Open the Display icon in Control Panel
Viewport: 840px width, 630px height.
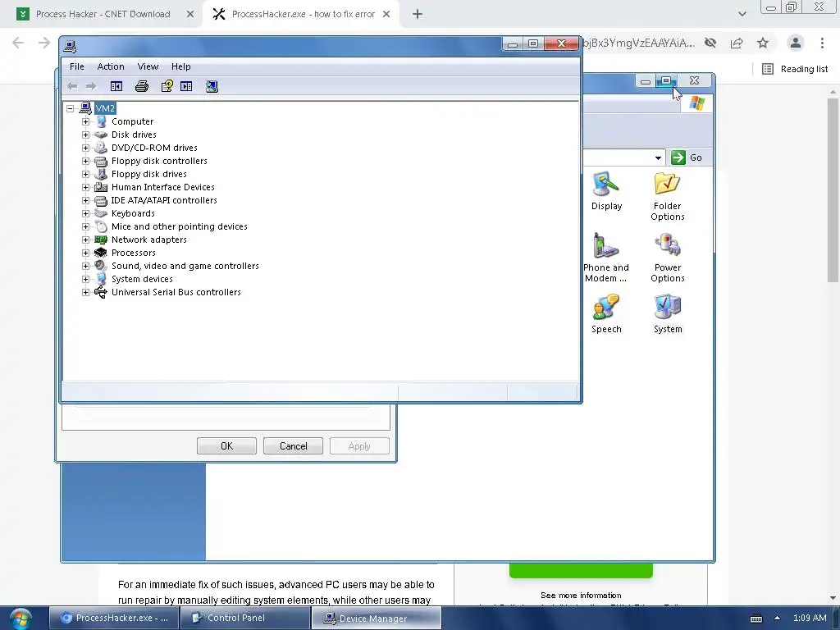coord(606,185)
